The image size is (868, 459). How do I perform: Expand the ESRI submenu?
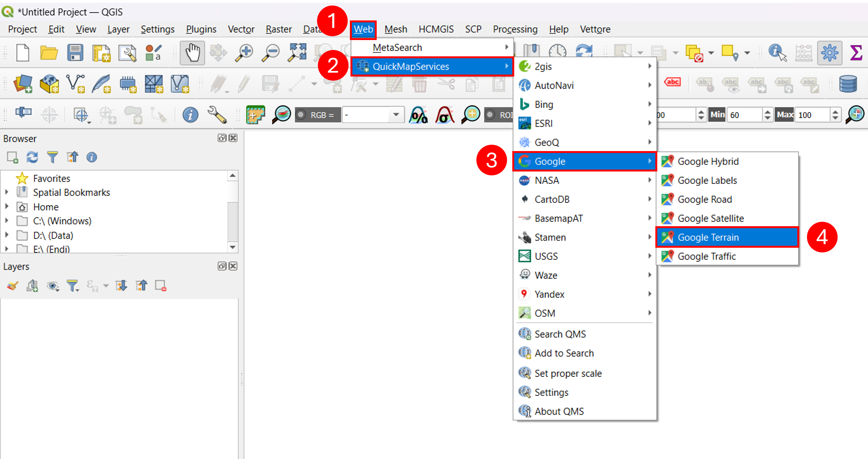coord(585,123)
